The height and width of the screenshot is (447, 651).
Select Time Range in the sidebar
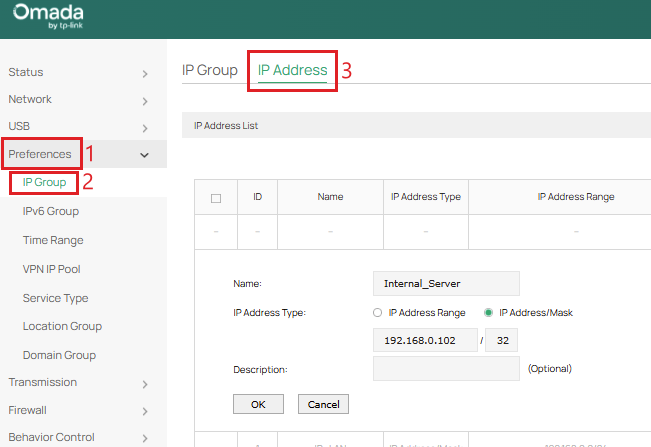click(x=53, y=240)
